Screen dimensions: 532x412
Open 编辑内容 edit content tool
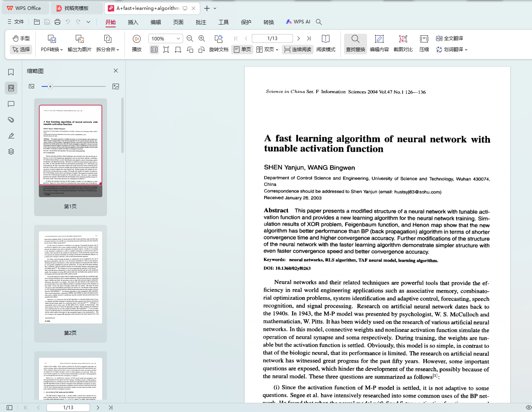pyautogui.click(x=379, y=44)
